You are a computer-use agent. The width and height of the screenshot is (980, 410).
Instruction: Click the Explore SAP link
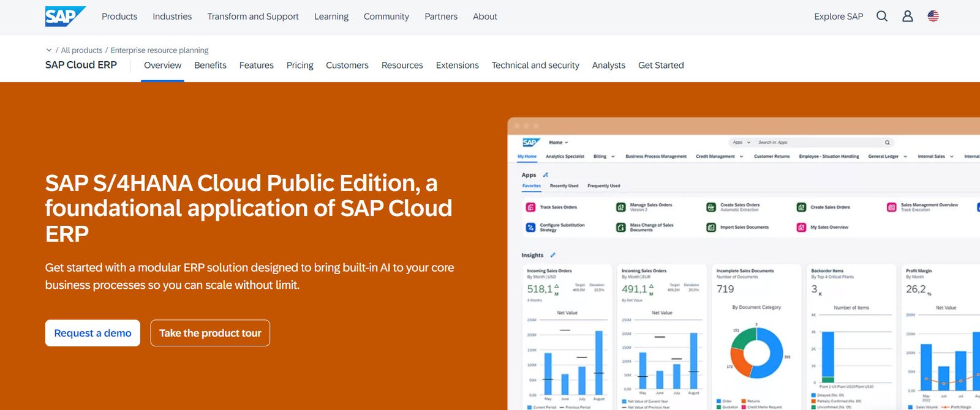tap(839, 17)
